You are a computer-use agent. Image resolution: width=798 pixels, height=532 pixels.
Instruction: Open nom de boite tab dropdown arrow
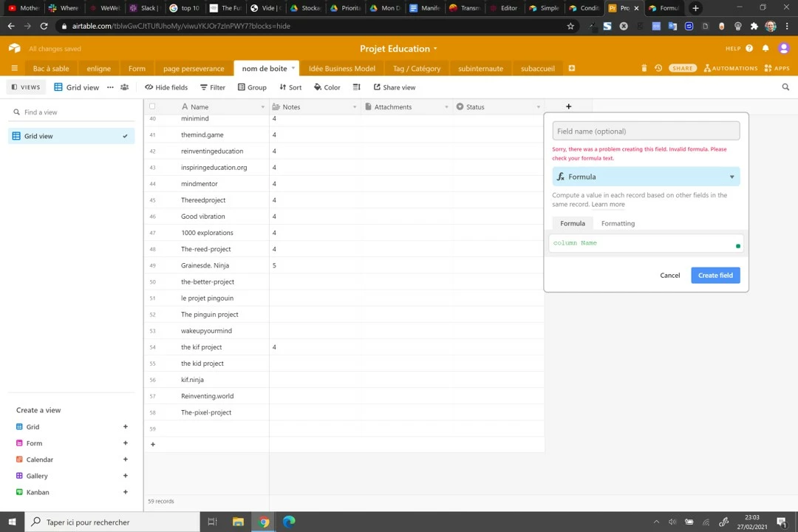293,68
